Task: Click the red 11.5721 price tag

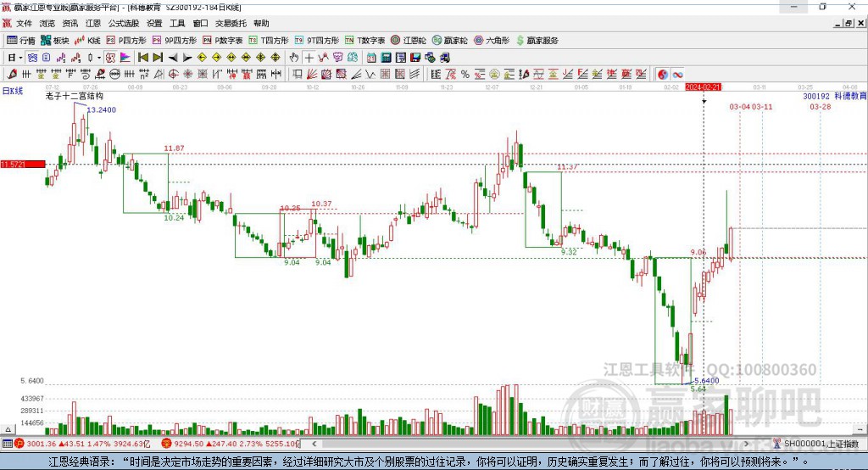Action: pos(23,164)
